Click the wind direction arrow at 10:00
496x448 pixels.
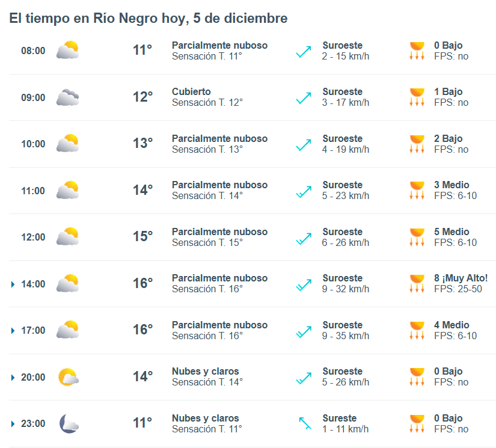click(304, 144)
